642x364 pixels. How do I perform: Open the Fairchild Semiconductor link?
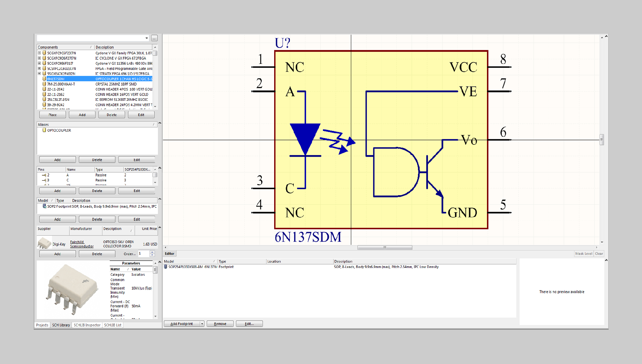pyautogui.click(x=82, y=244)
